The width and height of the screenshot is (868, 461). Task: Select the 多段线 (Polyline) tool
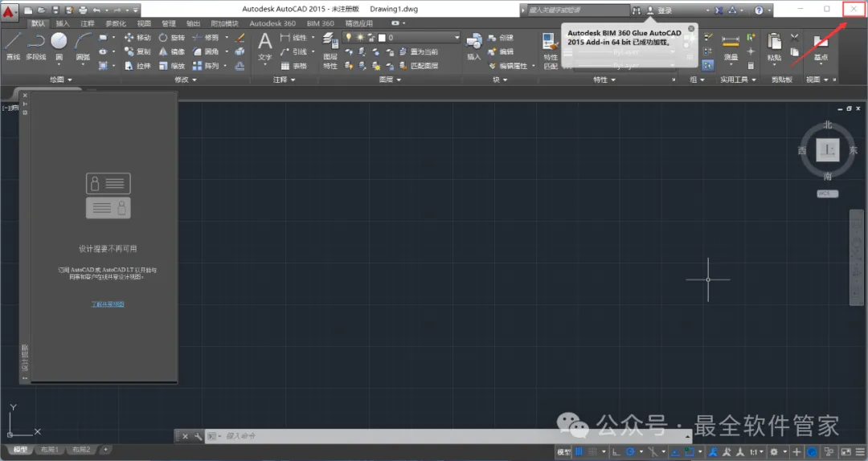(x=36, y=46)
